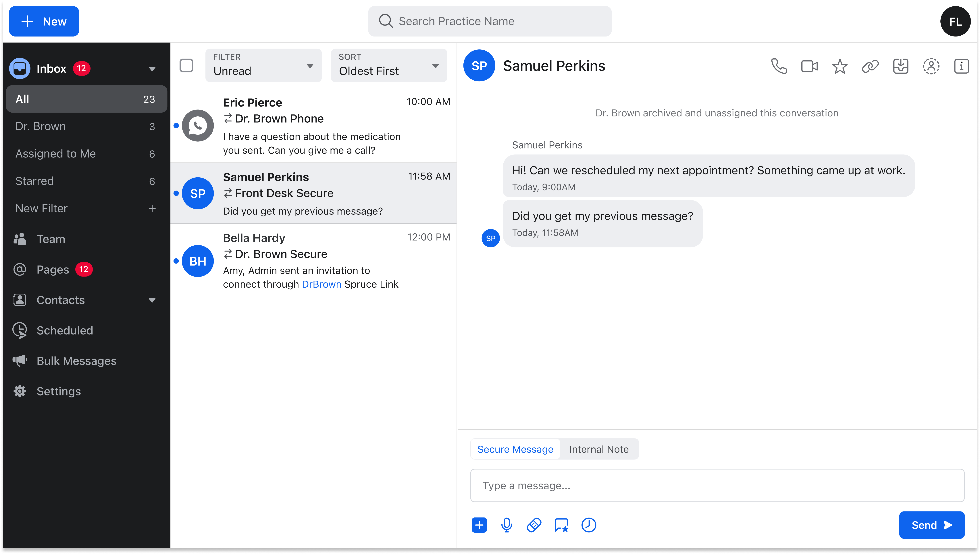
Task: Switch to the Secure Message tab
Action: (515, 449)
